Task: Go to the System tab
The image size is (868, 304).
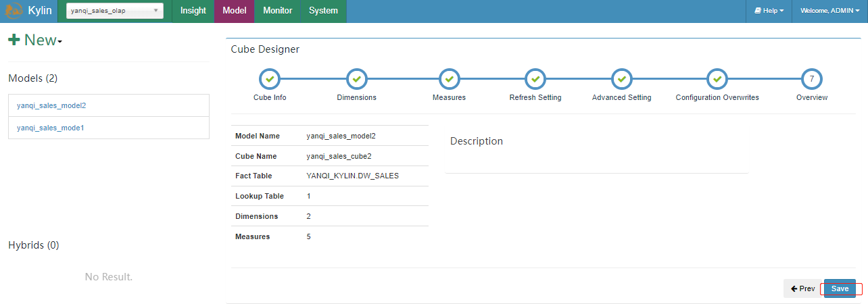Action: pos(323,11)
